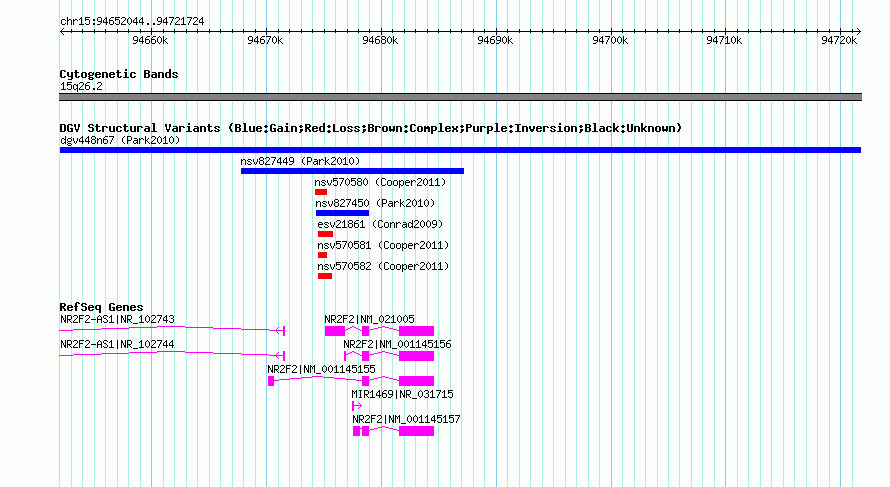Viewport: 890px width, 487px height.
Task: Click the NR2F2-AS1 NR_102743 transcript line
Action: [x=172, y=329]
